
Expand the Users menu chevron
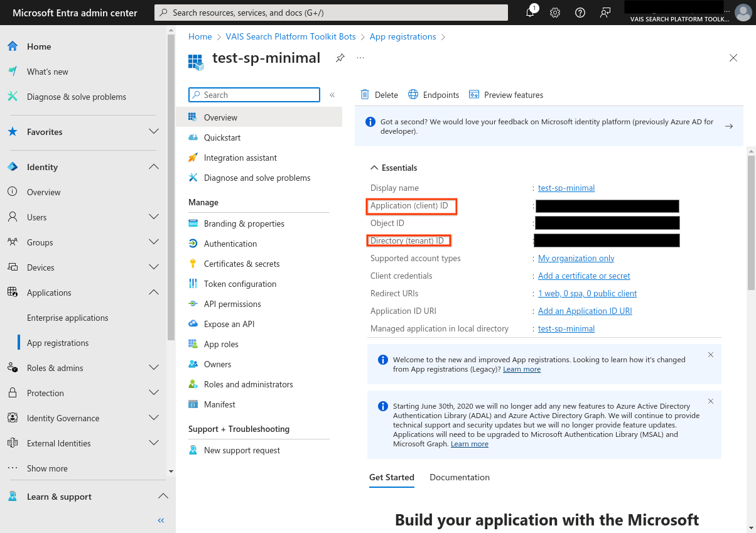154,217
